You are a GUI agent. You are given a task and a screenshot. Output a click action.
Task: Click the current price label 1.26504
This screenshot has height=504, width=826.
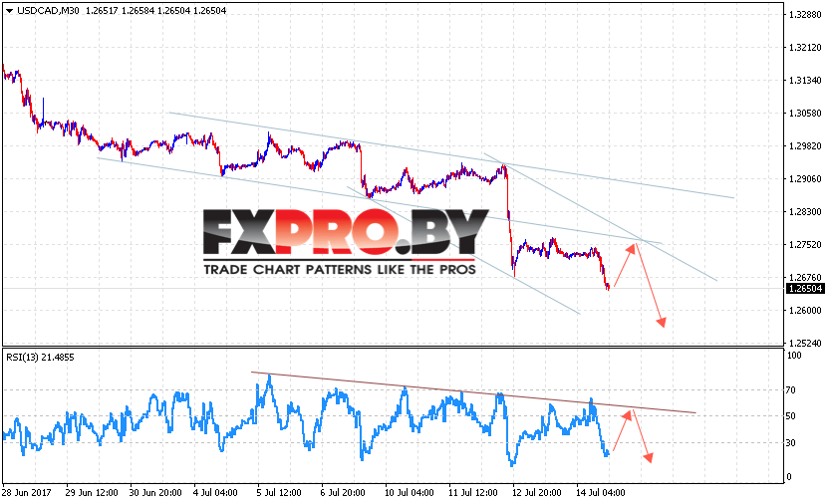(x=804, y=289)
